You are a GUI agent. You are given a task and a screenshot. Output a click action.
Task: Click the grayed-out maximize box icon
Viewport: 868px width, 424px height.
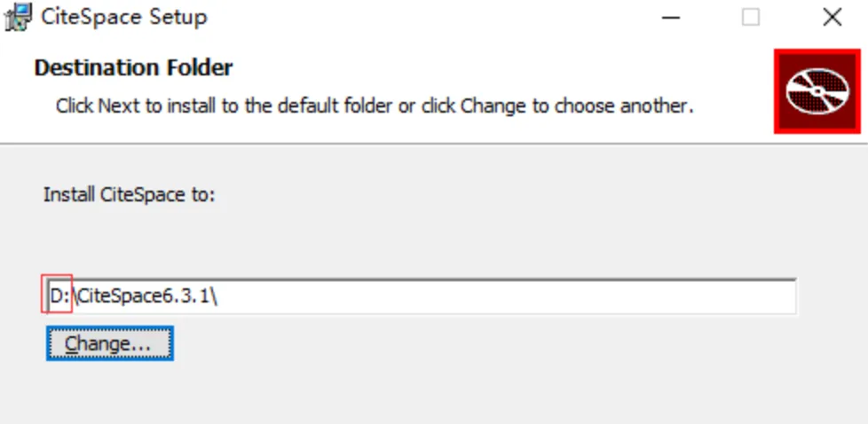[751, 18]
